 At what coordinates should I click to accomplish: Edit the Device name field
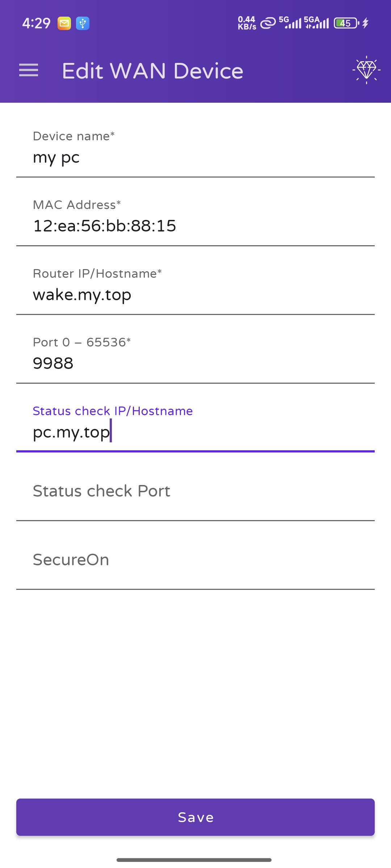pos(195,158)
